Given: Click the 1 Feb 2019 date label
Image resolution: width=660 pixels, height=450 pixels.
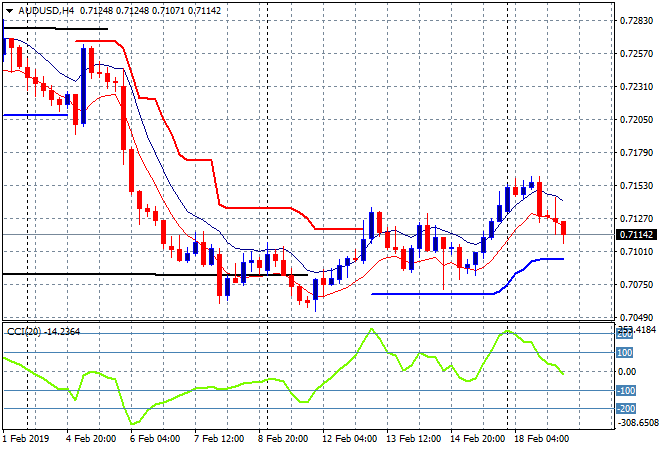Looking at the screenshot, I should click(x=29, y=438).
